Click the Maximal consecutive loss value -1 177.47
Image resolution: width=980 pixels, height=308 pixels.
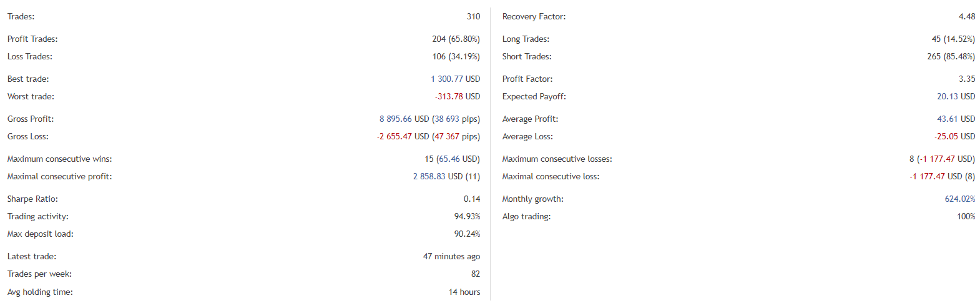pos(927,177)
